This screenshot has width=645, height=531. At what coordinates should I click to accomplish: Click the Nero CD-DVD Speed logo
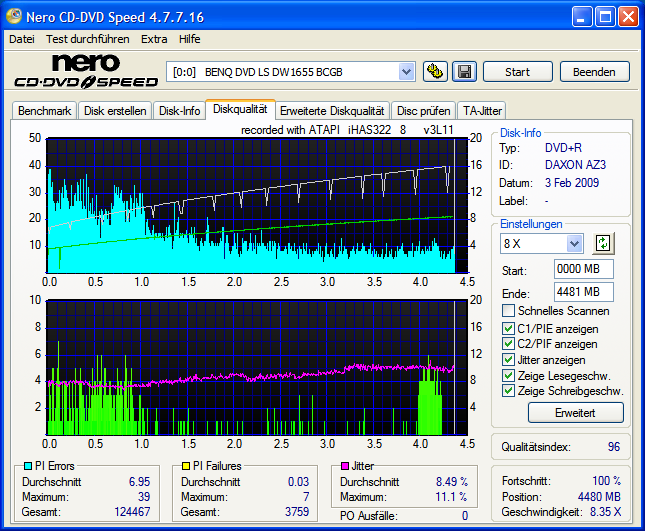(x=85, y=72)
